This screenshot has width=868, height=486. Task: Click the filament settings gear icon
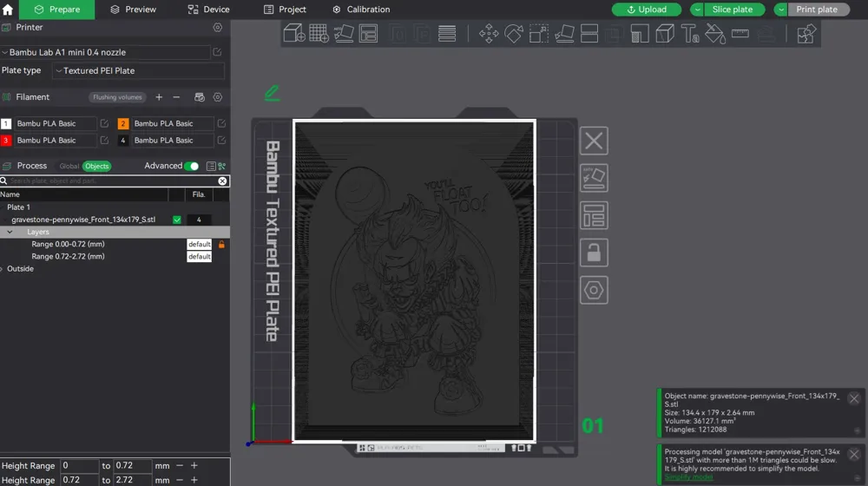(218, 97)
